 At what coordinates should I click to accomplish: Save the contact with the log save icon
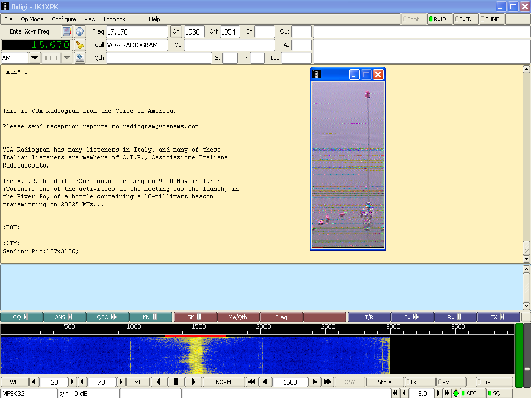coord(80,58)
